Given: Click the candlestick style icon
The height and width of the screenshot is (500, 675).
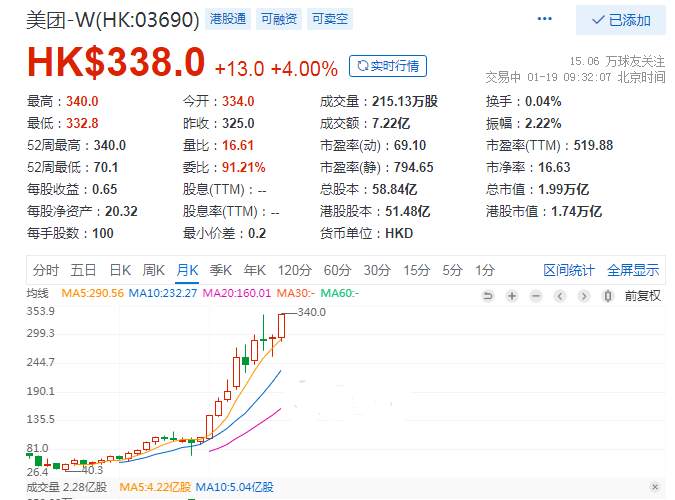Looking at the screenshot, I should pos(608,296).
